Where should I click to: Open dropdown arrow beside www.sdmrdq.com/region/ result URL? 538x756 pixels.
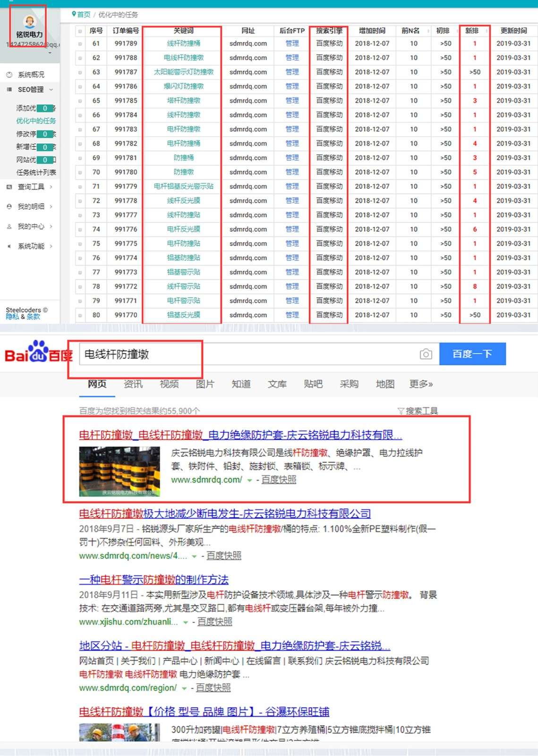coord(184,688)
